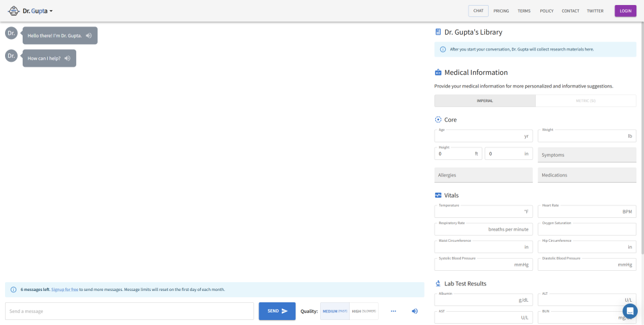The width and height of the screenshot is (644, 325).
Task: Click the Symptoms field
Action: (587, 155)
